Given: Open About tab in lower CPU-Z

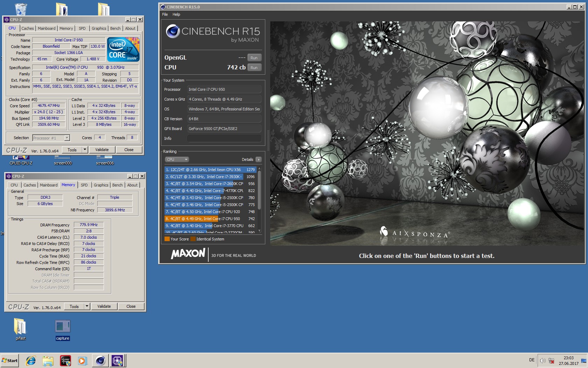Looking at the screenshot, I should [x=132, y=185].
